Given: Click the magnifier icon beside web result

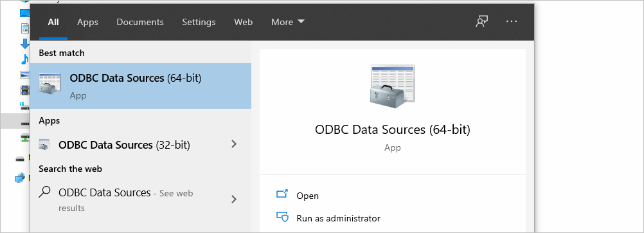Looking at the screenshot, I should click(x=44, y=192).
